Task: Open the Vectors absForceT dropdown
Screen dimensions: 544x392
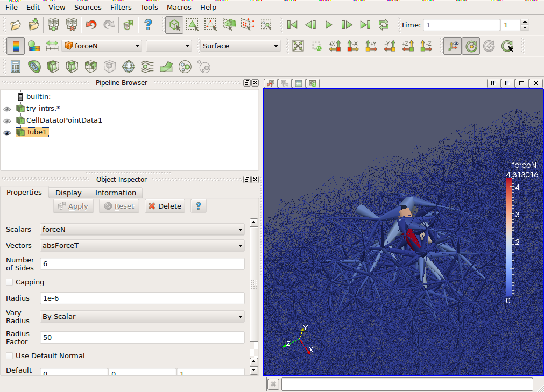Action: click(143, 246)
